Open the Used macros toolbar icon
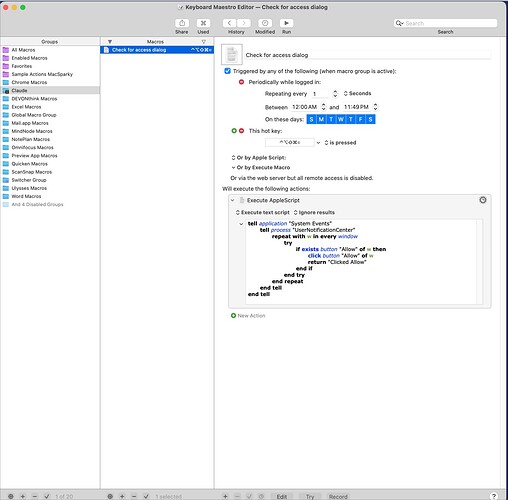 (x=203, y=23)
